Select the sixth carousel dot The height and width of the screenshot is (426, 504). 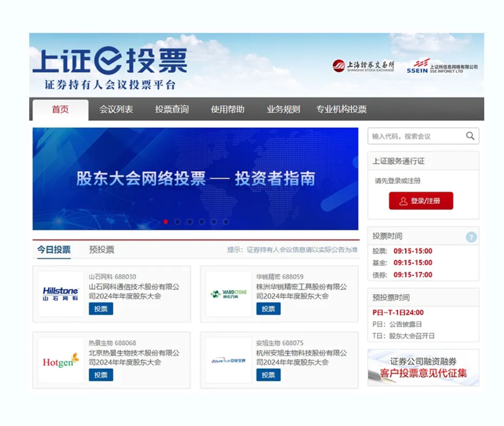click(x=226, y=222)
